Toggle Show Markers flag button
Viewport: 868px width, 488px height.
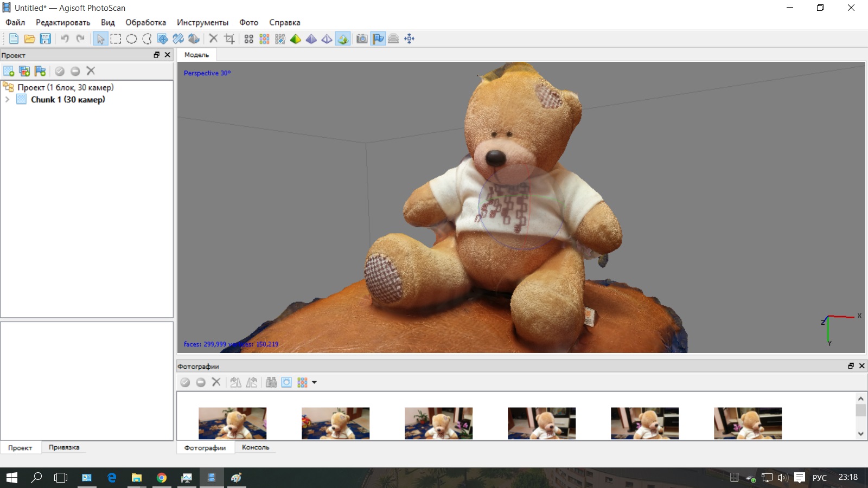click(378, 38)
